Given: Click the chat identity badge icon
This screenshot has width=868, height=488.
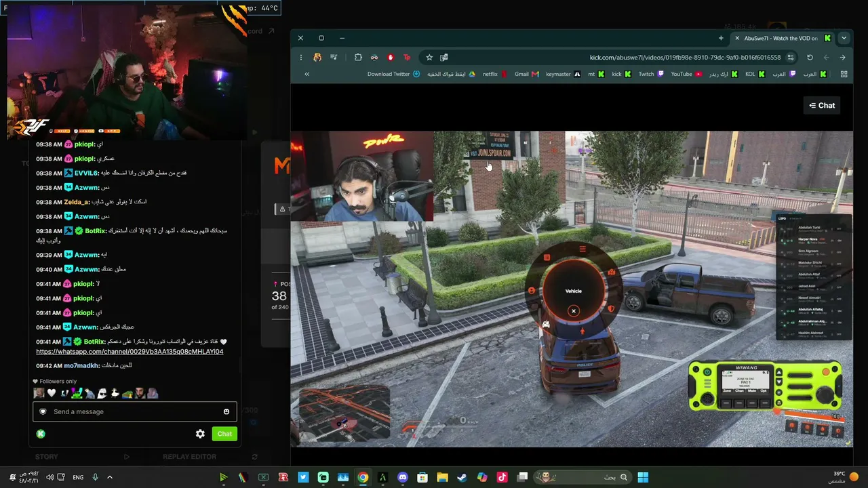Looking at the screenshot, I should (x=43, y=411).
